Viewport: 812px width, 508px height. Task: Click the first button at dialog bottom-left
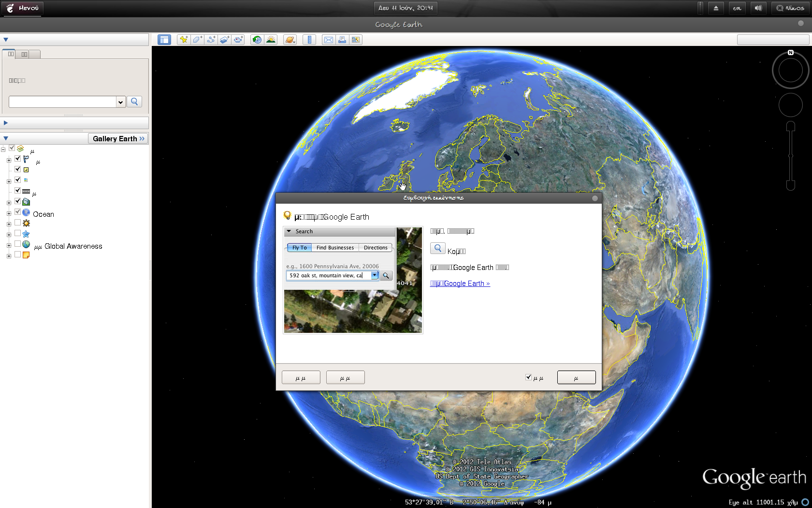click(301, 377)
